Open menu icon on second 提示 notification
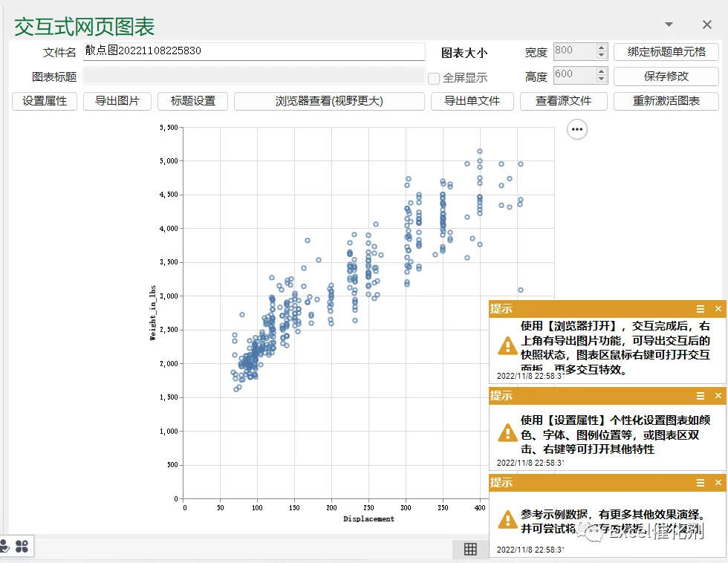 (701, 395)
